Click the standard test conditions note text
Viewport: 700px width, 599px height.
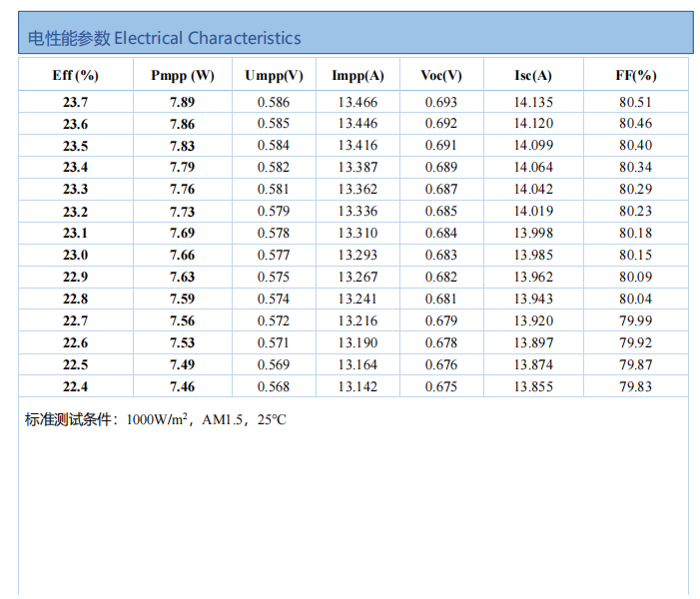[155, 420]
